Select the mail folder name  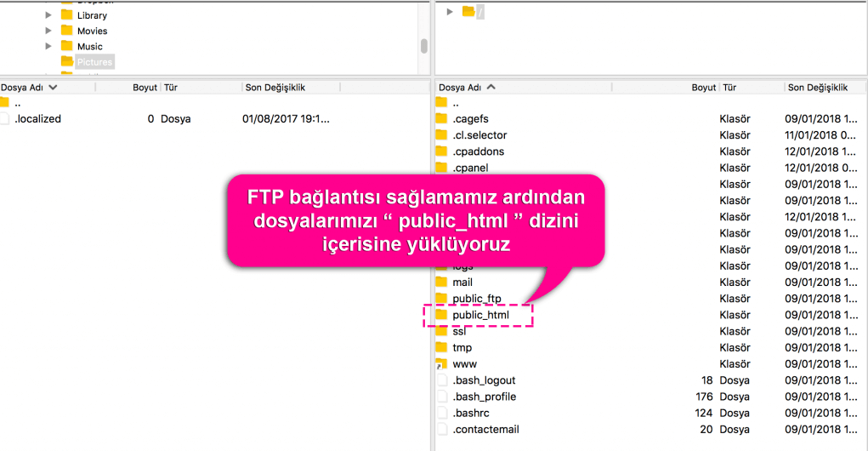click(462, 283)
